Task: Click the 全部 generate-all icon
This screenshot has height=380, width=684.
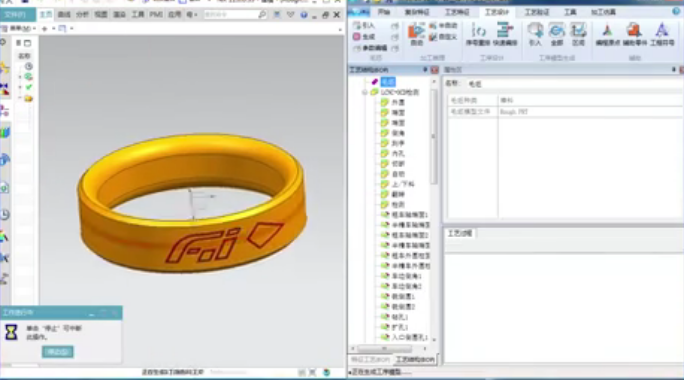Action: (557, 34)
